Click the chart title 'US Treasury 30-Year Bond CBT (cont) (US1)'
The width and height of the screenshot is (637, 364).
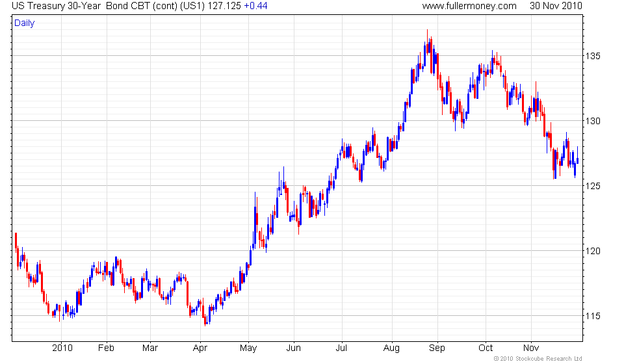(108, 6)
